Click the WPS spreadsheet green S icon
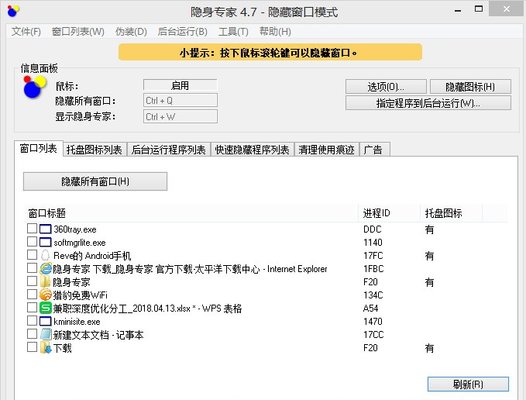 tap(45, 308)
